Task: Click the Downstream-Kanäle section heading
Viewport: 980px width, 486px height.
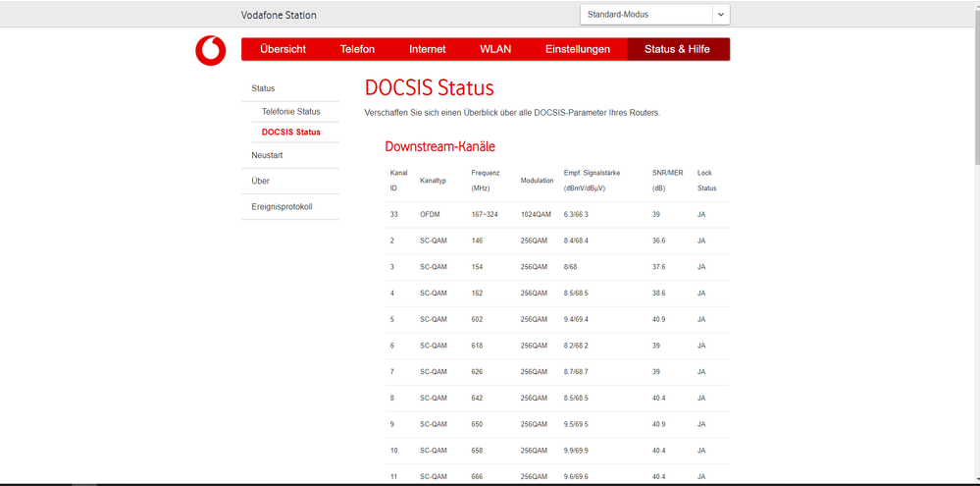Action: 440,147
